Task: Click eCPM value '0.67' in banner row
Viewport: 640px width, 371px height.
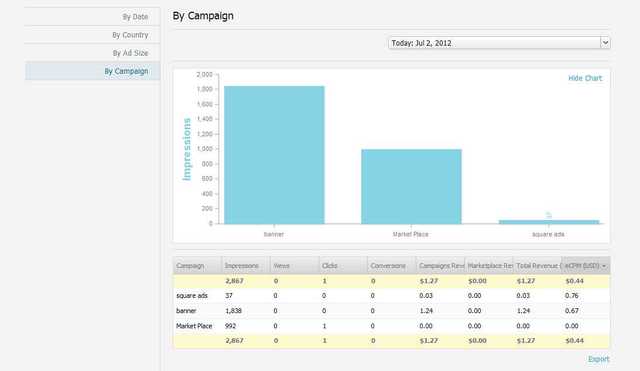Action: click(x=572, y=311)
